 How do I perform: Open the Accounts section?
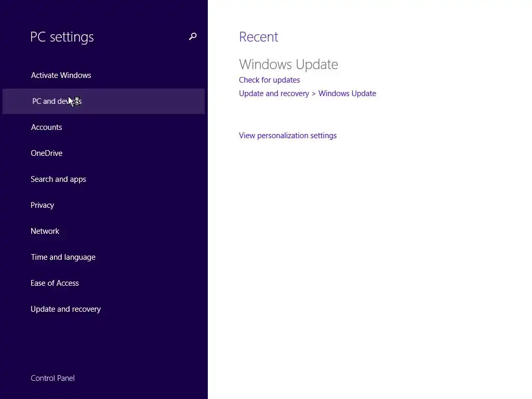pyautogui.click(x=46, y=127)
